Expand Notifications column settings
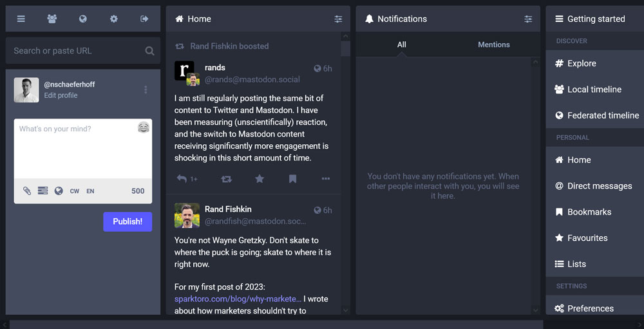 pos(528,19)
